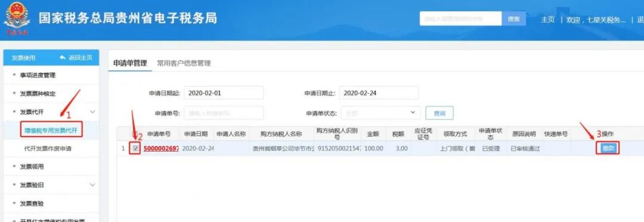Click the 金额 cell showing 100.00
Screen dimensions: 644x222
[373, 149]
